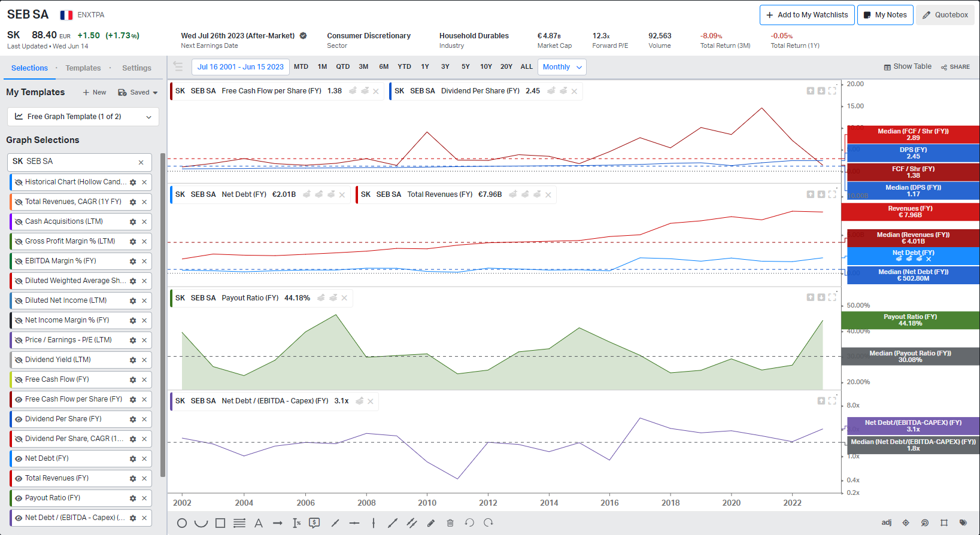This screenshot has height=535, width=980.
Task: Expand Free Cash Flow chart pane fullscreen
Action: point(832,91)
